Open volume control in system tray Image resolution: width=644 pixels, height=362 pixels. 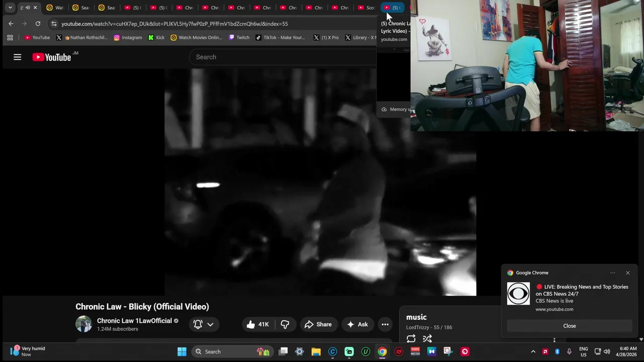607,351
